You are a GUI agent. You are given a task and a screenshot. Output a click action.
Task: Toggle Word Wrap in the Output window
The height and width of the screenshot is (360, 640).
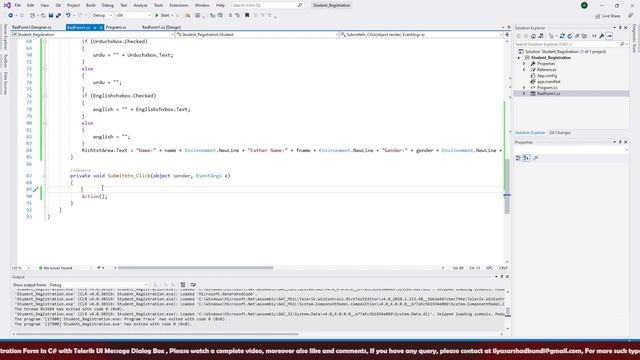(193, 285)
